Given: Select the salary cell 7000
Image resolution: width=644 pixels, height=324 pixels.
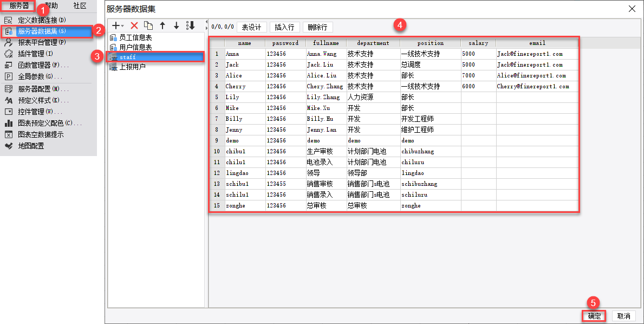Looking at the screenshot, I should [x=478, y=75].
